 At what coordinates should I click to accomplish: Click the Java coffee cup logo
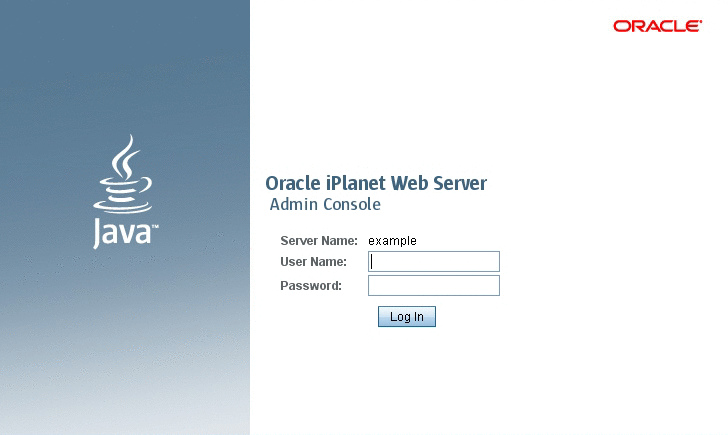pos(124,191)
